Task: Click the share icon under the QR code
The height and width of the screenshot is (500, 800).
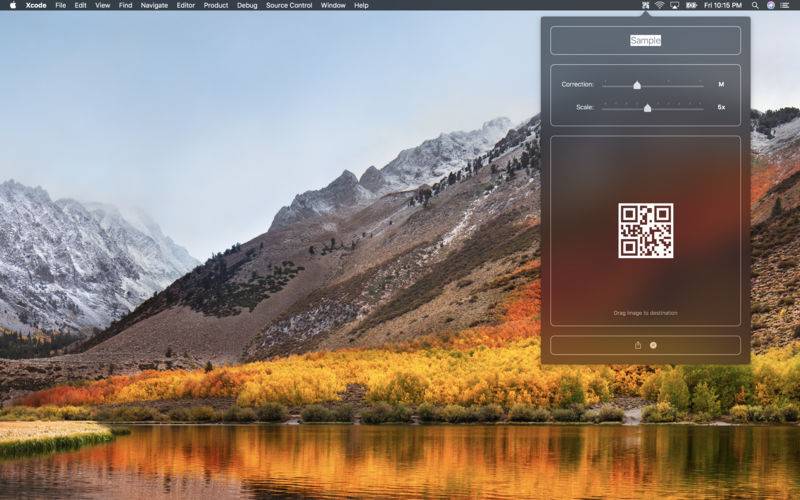Action: click(x=638, y=345)
